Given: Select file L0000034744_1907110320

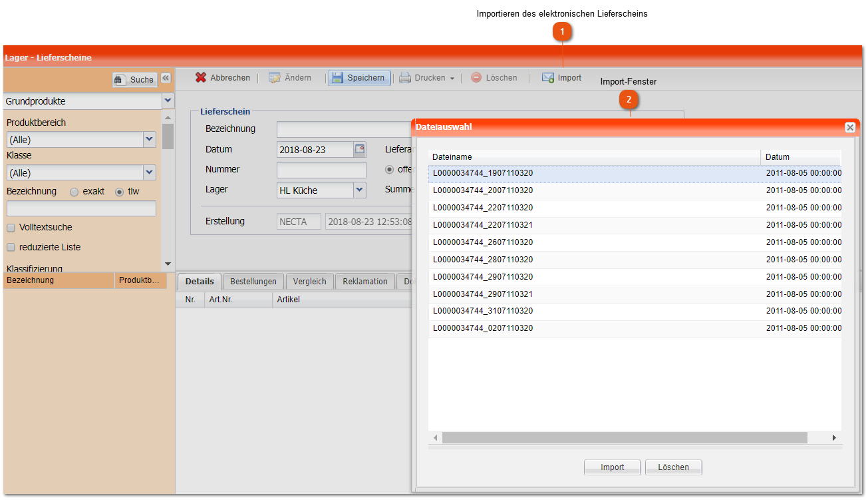Looking at the screenshot, I should (x=635, y=174).
